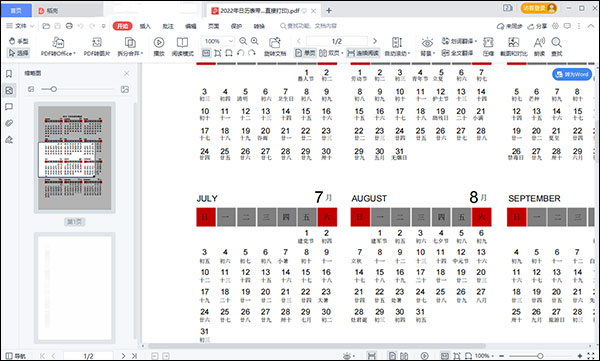Click the read aloud tool
Screen dimensions: 600x361
(540, 46)
